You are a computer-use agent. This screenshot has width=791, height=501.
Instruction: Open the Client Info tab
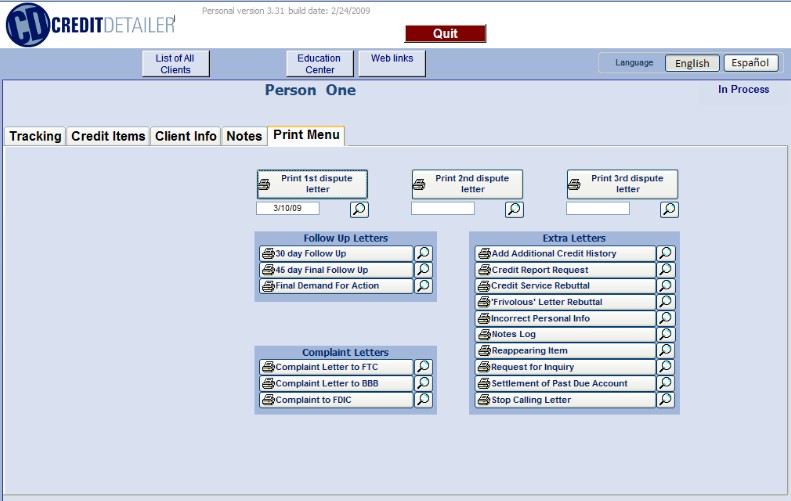point(186,136)
